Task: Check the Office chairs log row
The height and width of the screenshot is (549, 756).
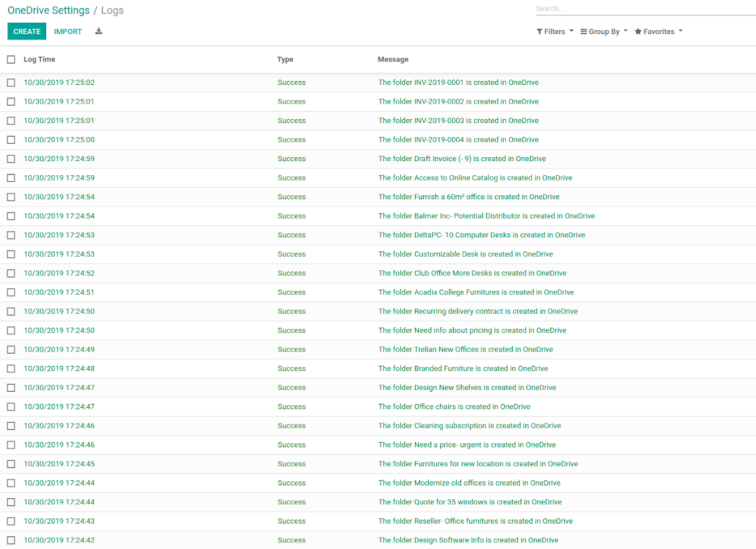Action: point(11,407)
